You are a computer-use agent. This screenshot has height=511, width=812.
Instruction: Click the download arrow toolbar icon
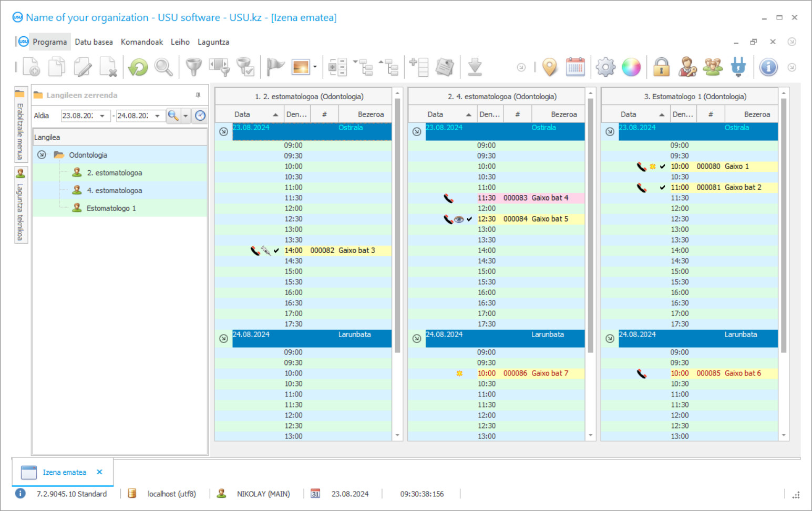(475, 67)
